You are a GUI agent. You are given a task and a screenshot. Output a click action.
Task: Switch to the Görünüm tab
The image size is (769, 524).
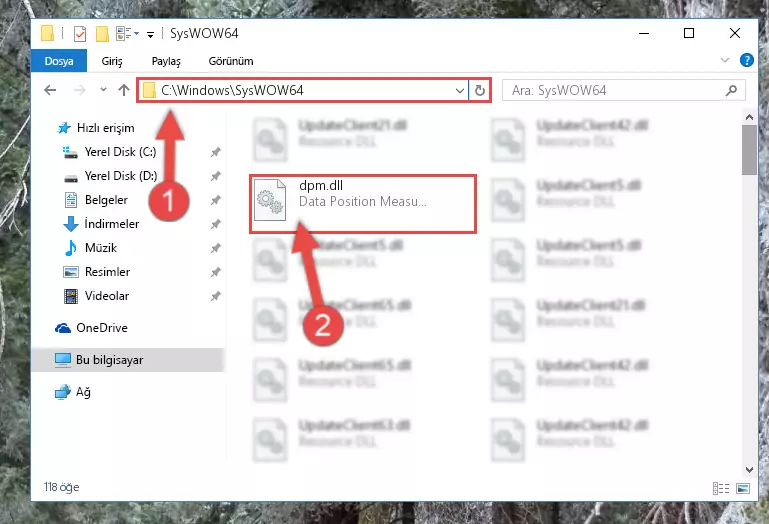tap(231, 61)
